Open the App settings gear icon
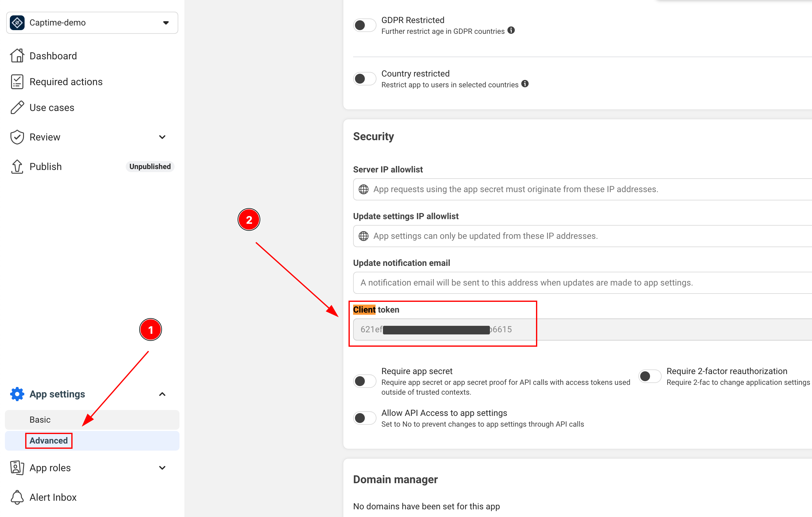Screen dimensions: 812x517 tap(17, 394)
